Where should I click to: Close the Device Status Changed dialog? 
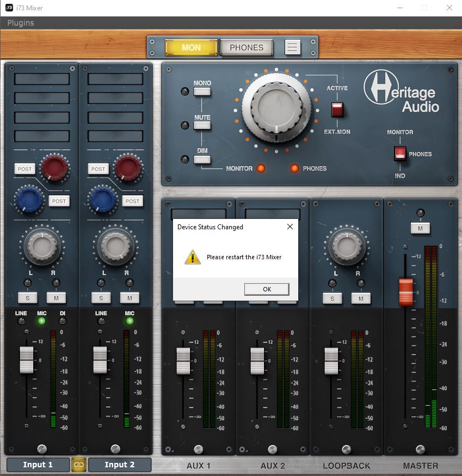(290, 227)
